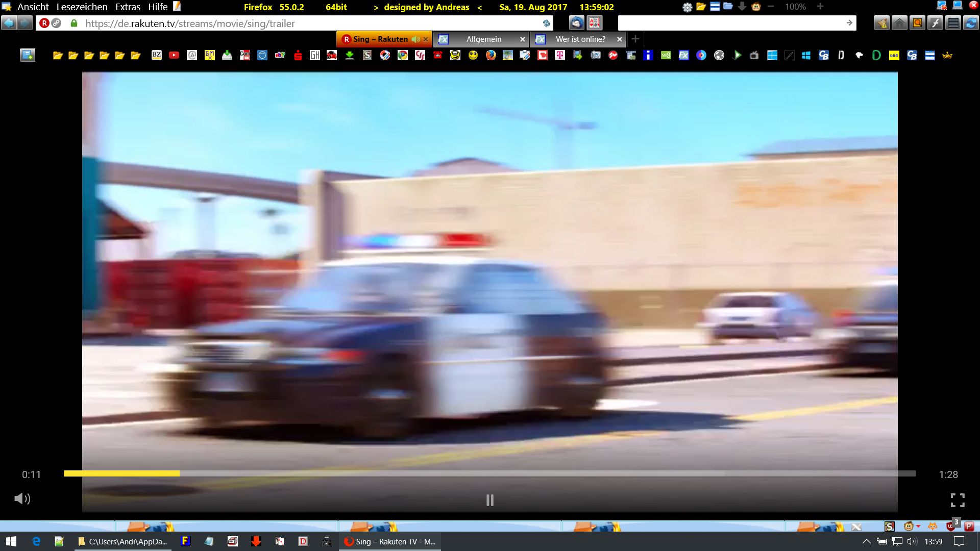Open the Ansicht menu

[33, 7]
